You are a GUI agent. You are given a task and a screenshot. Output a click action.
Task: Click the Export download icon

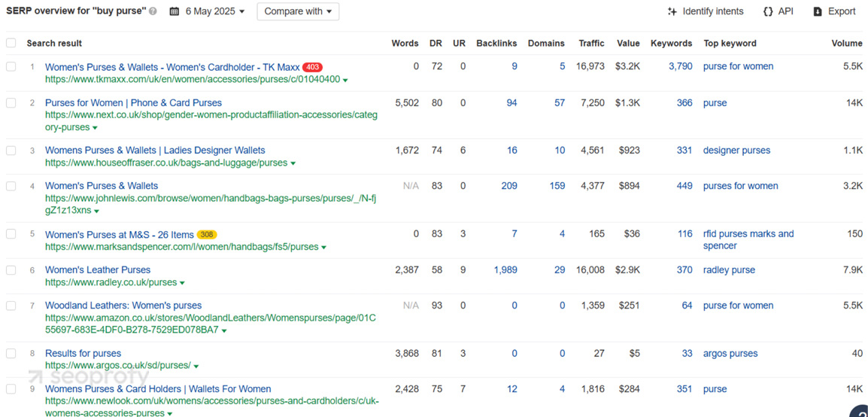pyautogui.click(x=818, y=11)
